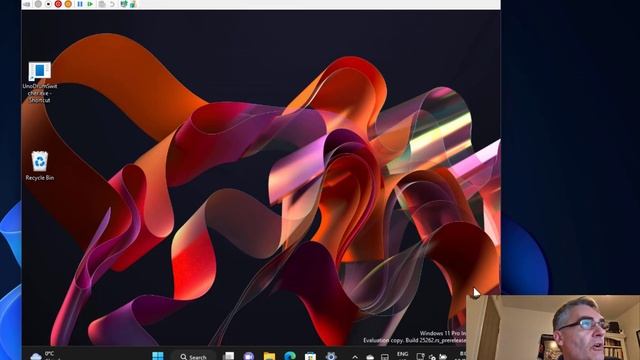The width and height of the screenshot is (640, 360).
Task: Click the Enhanced Session monitor icon in toolbar
Action: pos(124,4)
